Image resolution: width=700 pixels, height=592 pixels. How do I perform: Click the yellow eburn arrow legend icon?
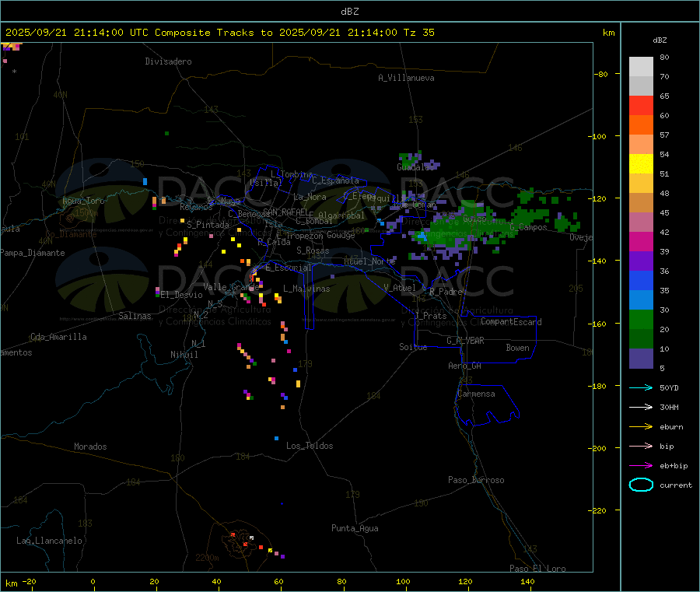pyautogui.click(x=641, y=427)
